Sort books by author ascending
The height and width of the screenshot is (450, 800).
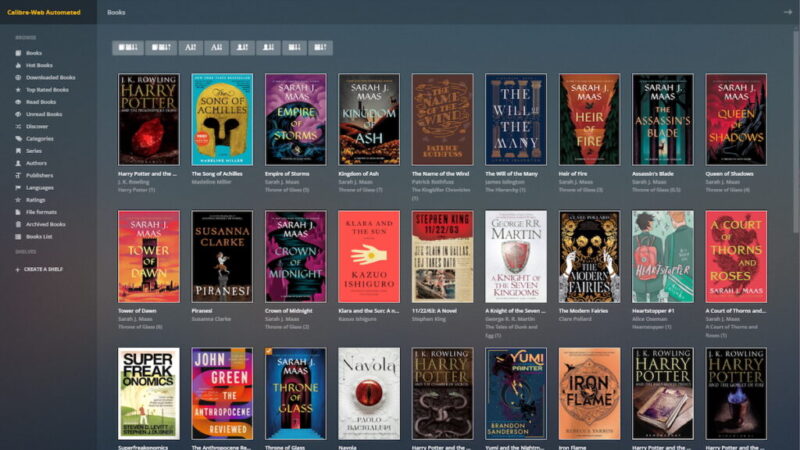tap(242, 48)
